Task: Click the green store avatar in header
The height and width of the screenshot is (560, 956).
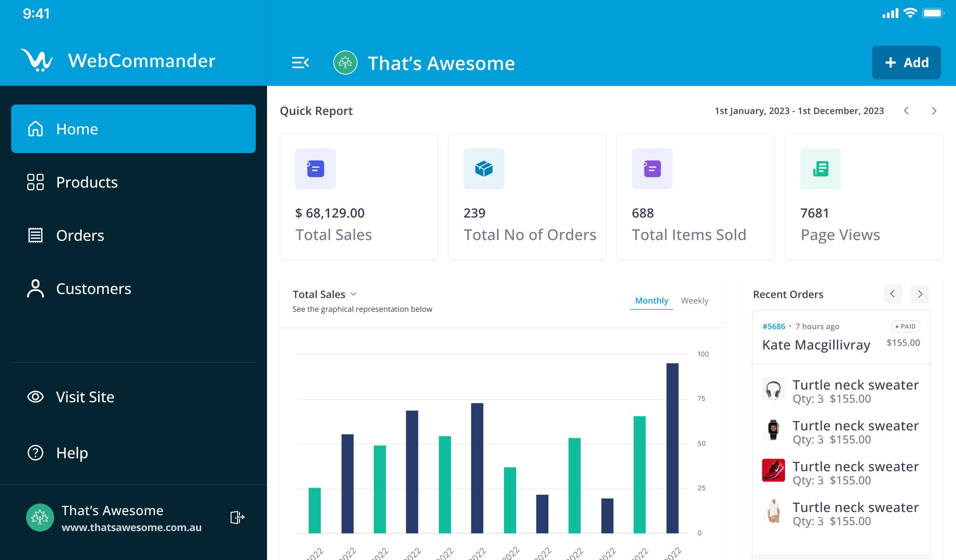Action: coord(345,63)
